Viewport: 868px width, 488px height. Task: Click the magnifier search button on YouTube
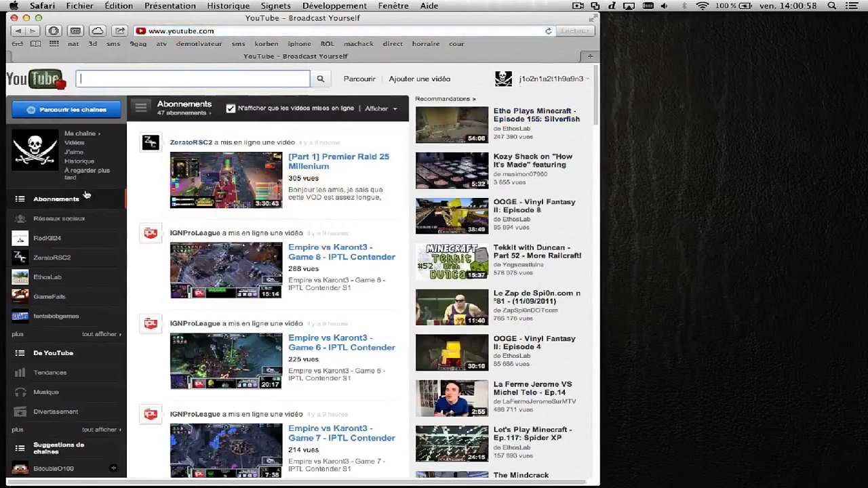coord(320,79)
